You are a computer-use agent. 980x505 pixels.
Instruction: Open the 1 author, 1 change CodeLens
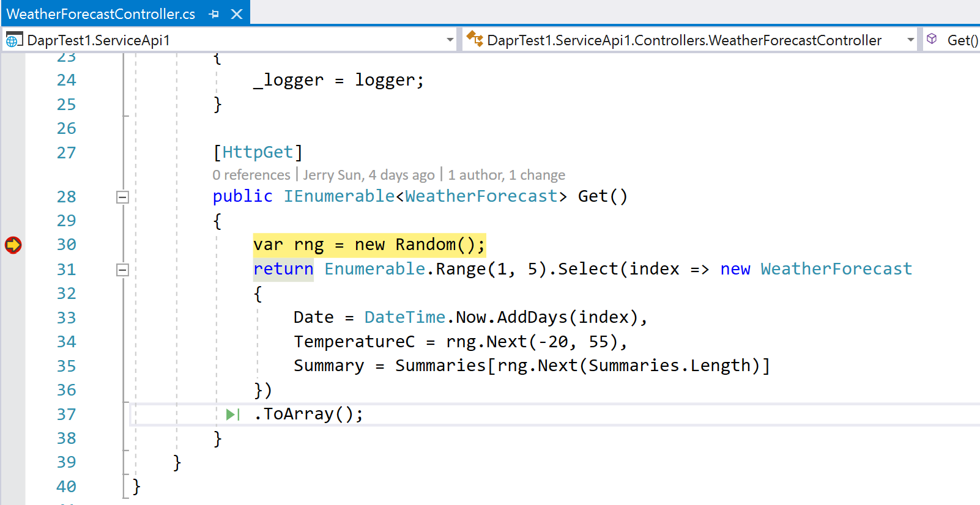507,175
